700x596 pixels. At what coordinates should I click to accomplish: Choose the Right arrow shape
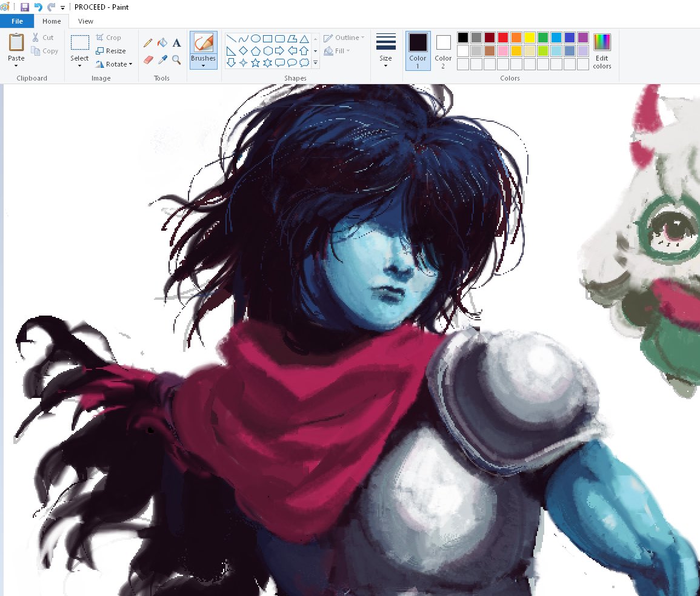coord(279,50)
